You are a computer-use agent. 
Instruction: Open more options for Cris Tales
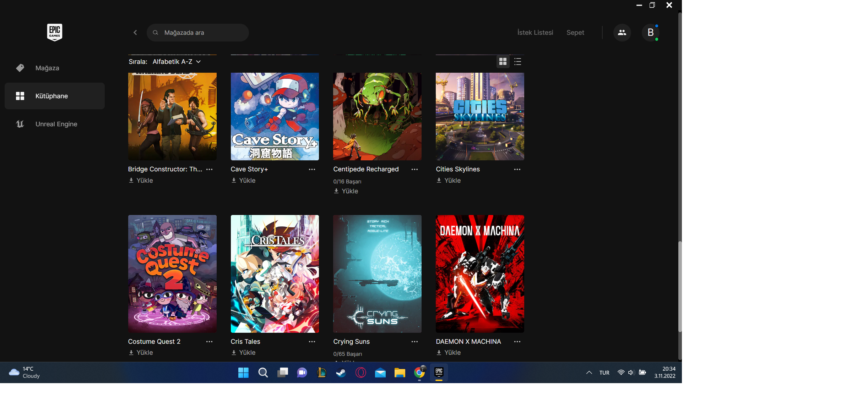(x=312, y=342)
